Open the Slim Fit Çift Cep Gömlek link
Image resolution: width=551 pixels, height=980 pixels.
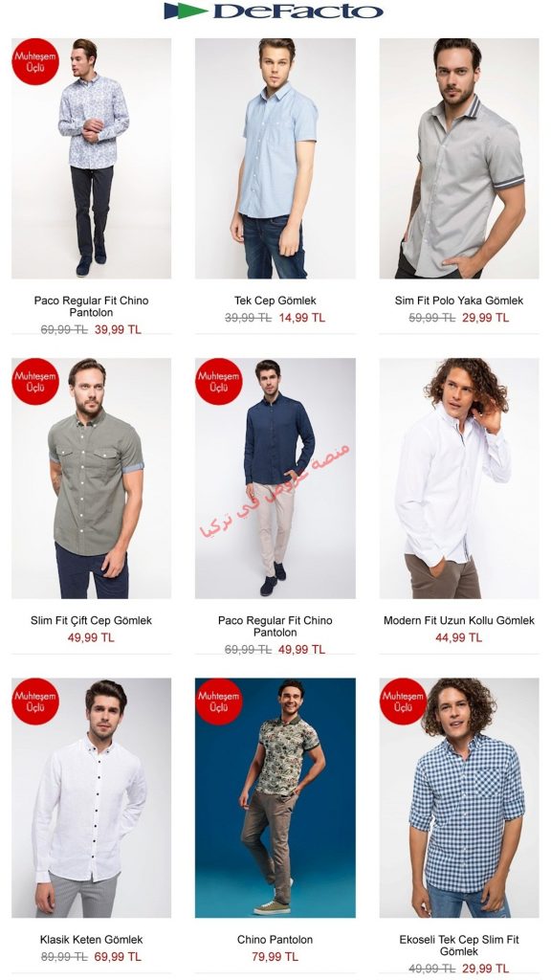(91, 620)
